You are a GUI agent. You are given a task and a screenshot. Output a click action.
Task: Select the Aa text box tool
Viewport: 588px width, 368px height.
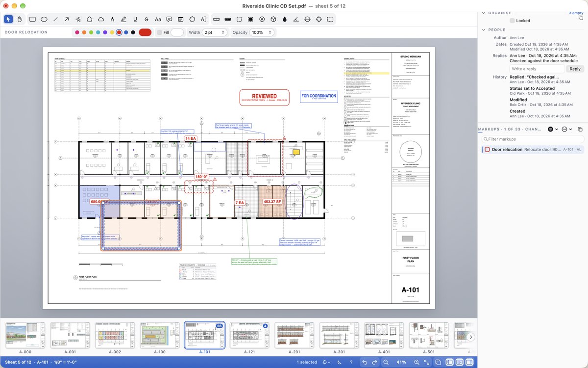[x=158, y=19]
